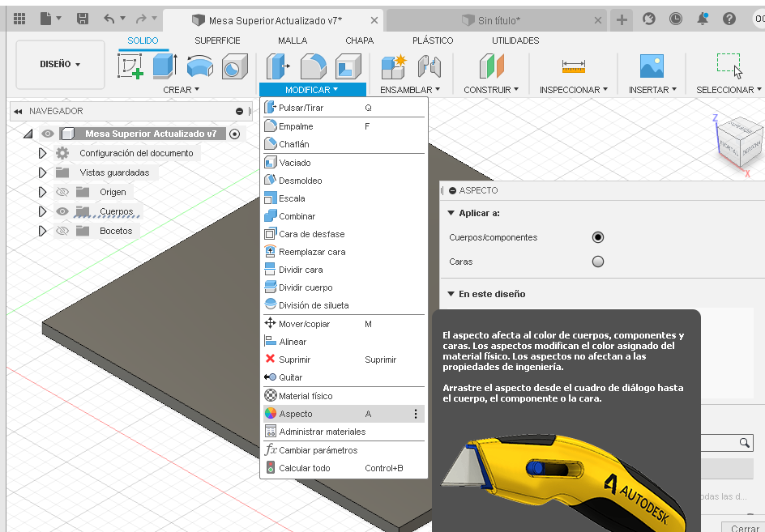Select the Joint tool icon
Screen dimensions: 765x532
click(x=430, y=66)
